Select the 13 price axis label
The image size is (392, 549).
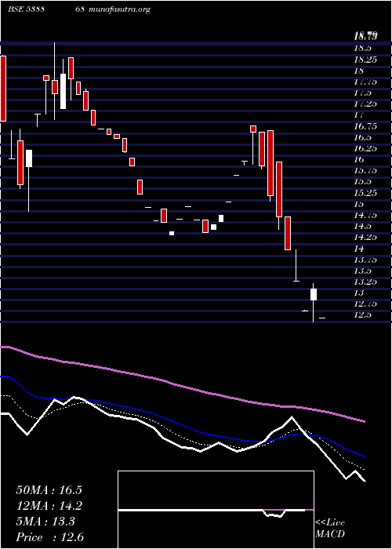pos(359,293)
